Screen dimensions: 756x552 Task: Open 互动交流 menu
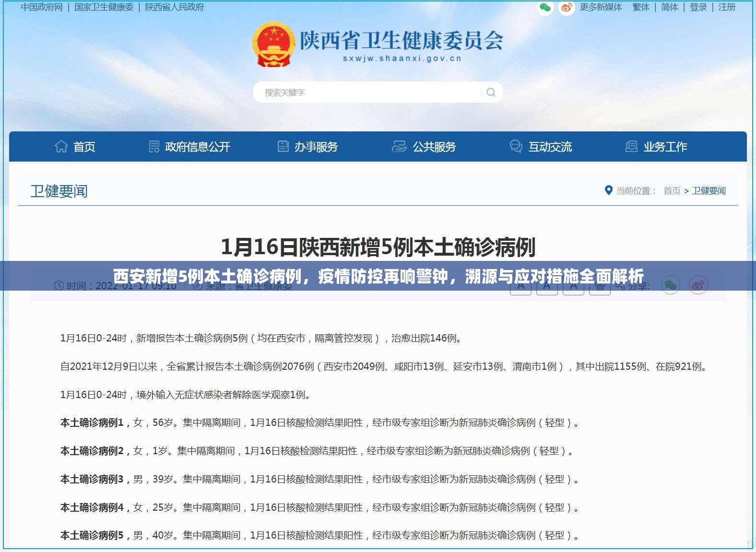click(541, 147)
